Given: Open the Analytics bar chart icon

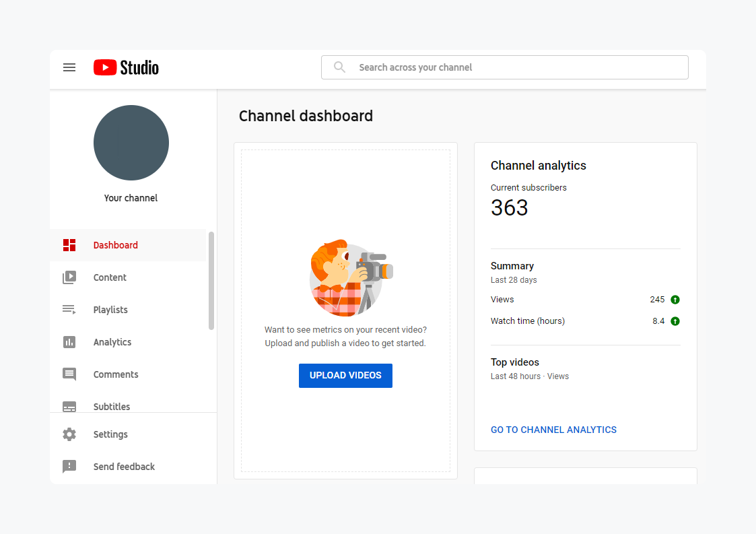Looking at the screenshot, I should coord(69,342).
